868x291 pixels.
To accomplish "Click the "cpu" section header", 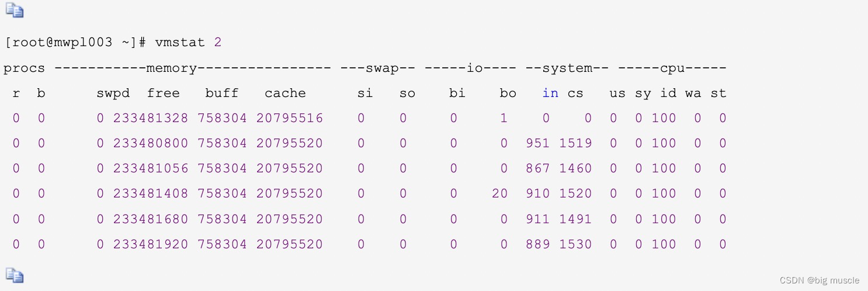I will pos(672,69).
